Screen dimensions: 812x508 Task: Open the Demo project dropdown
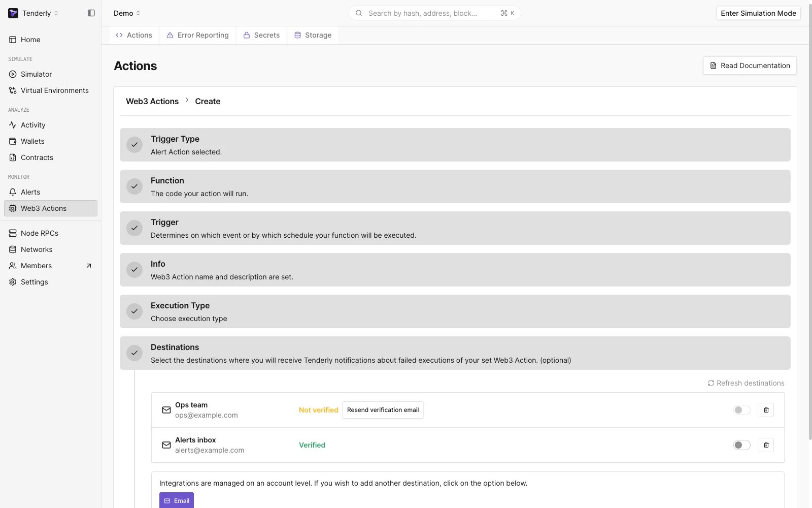coord(127,13)
